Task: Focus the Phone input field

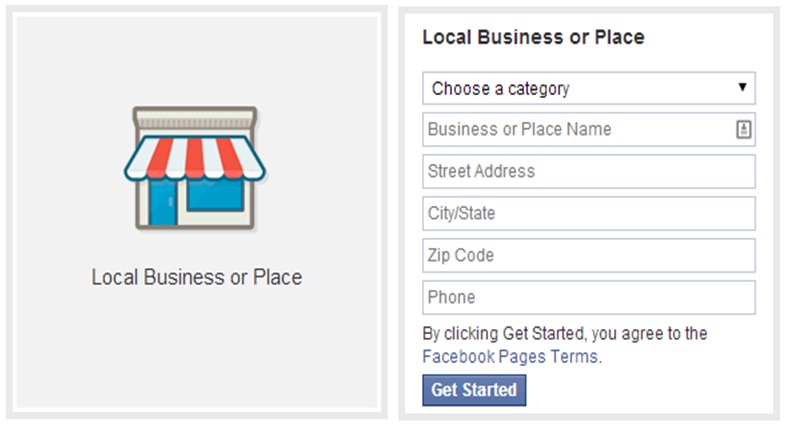Action: click(588, 298)
